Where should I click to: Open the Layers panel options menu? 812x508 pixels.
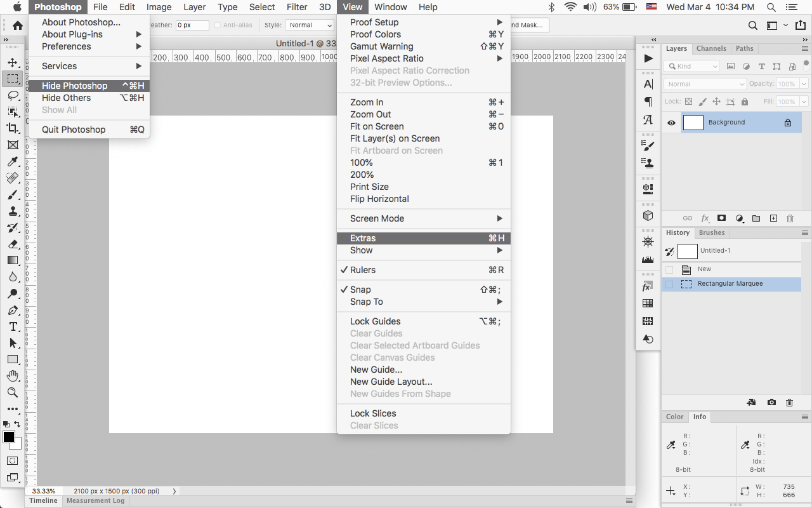click(x=805, y=49)
